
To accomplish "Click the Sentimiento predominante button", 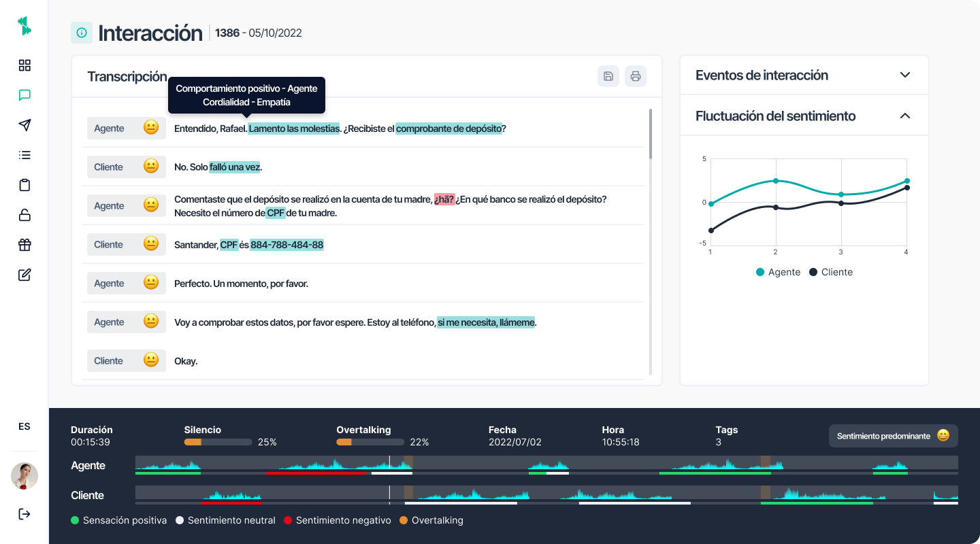I will (x=893, y=436).
